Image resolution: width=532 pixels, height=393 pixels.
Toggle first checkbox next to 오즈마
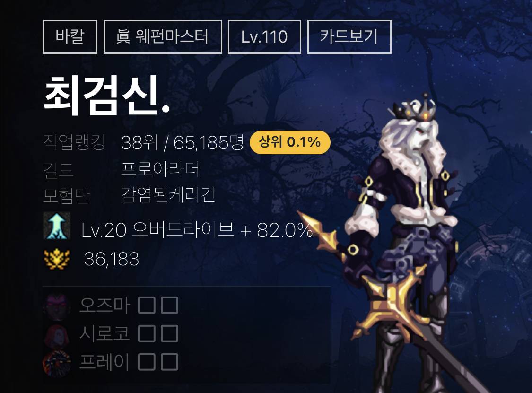[147, 305]
